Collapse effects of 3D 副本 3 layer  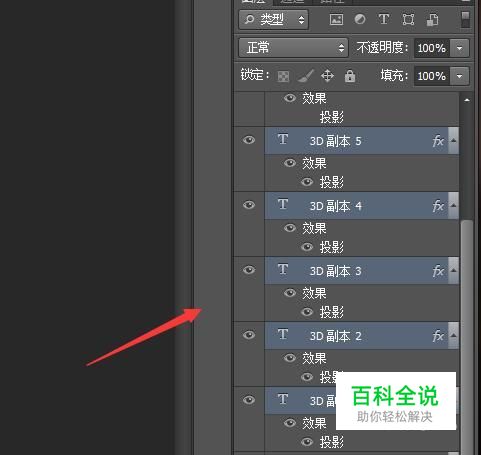453,270
